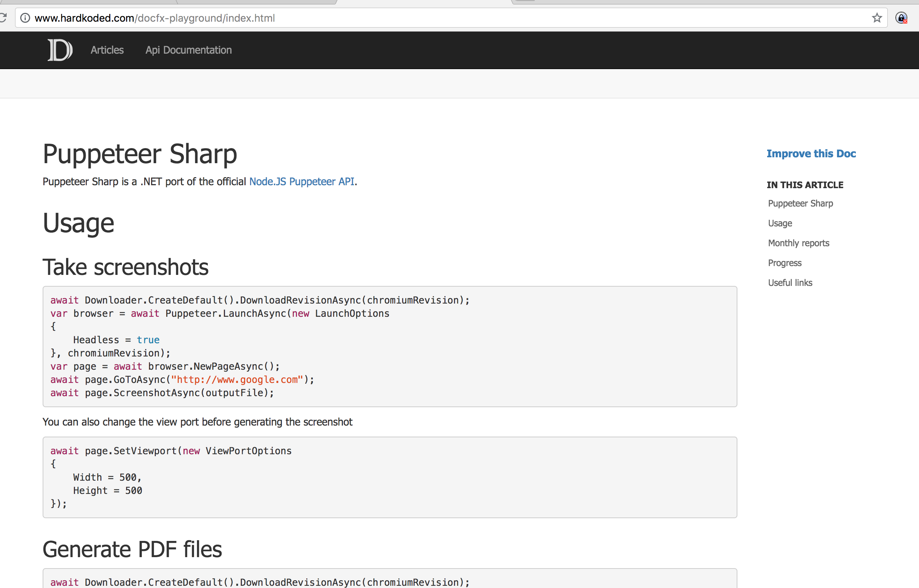Follow the Node.JS Puppeteer API link
Image resolution: width=919 pixels, height=588 pixels.
click(x=302, y=182)
